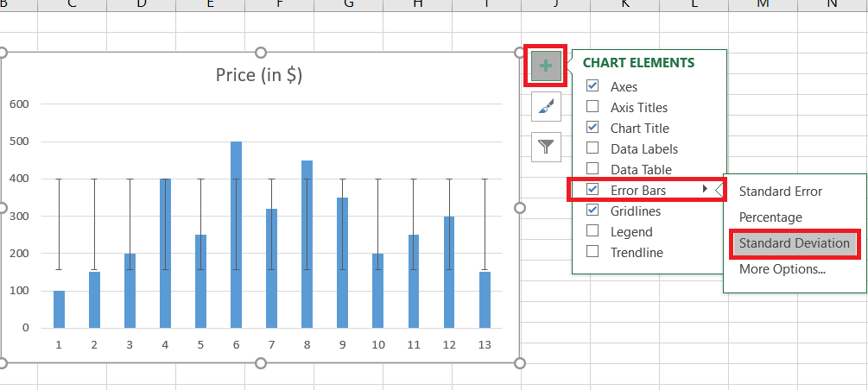This screenshot has height=390, width=868.
Task: Enable the Trendline checkbox
Action: tap(592, 252)
